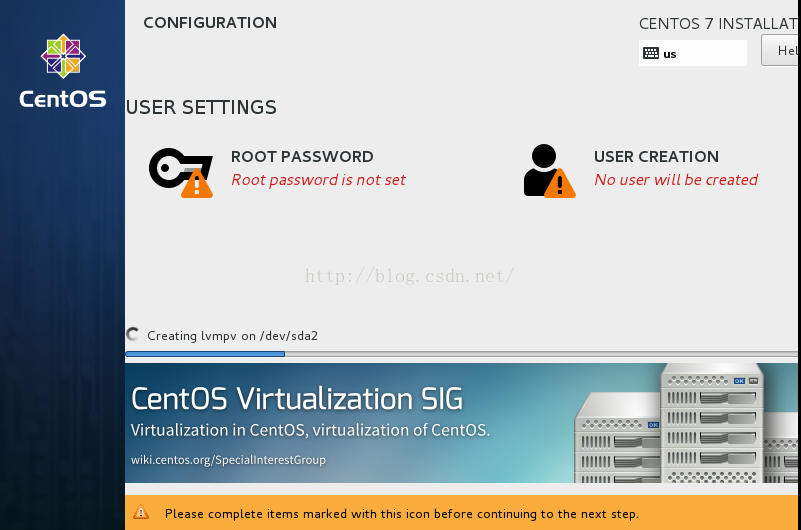The width and height of the screenshot is (801, 530).
Task: Click the 'Creating lvmpv on /dev/sda2' status
Action: click(232, 335)
